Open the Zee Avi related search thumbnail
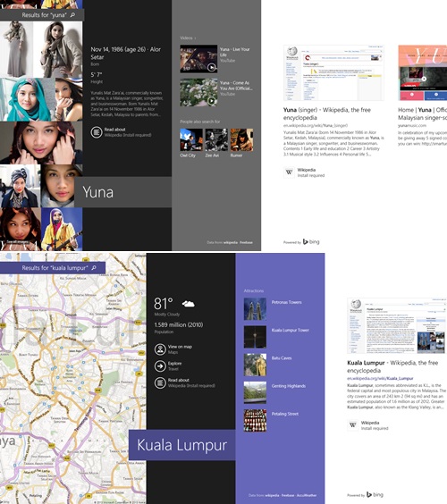This screenshot has height=504, width=447. click(x=216, y=139)
